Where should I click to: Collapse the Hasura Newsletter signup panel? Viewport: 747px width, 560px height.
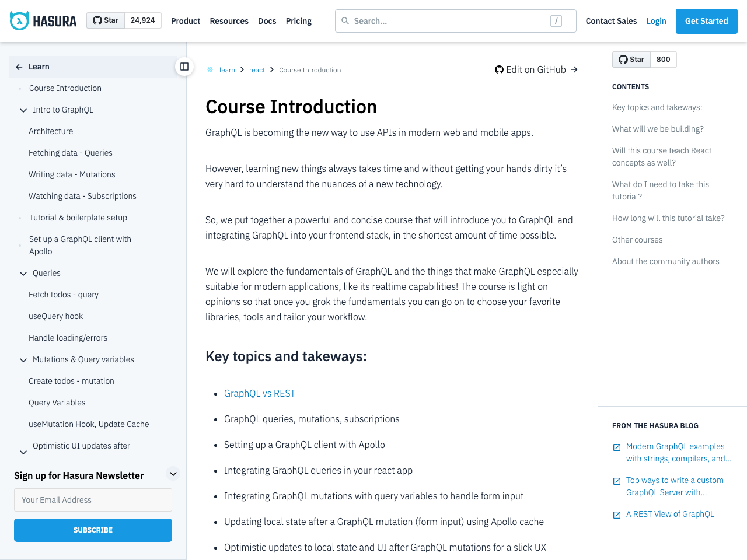pyautogui.click(x=173, y=474)
